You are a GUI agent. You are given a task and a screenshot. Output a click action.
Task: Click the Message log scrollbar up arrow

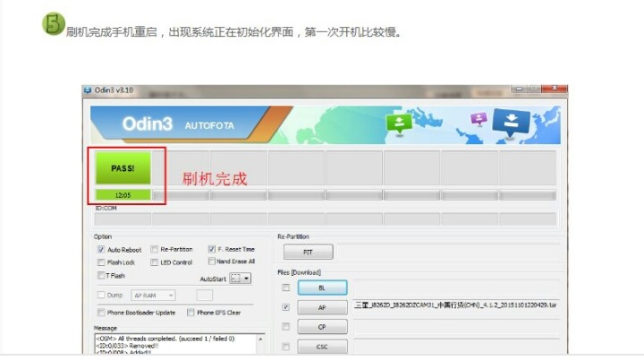coord(260,339)
